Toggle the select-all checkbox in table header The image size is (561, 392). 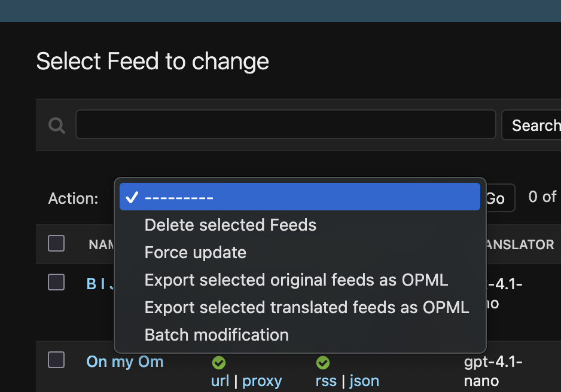tap(56, 243)
